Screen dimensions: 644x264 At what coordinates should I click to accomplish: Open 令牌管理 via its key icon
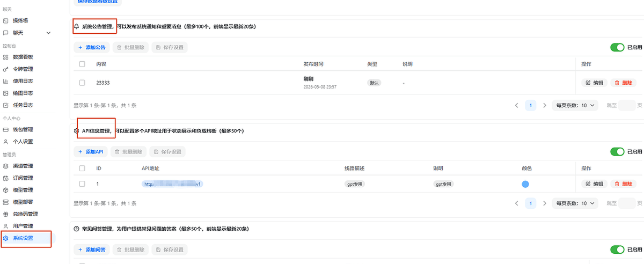click(6, 69)
